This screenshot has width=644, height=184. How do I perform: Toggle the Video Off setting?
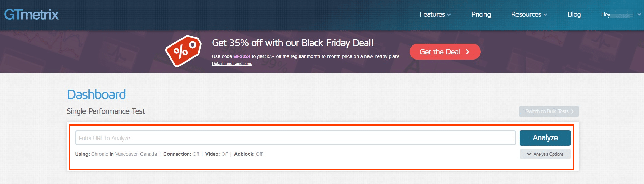[x=224, y=154]
